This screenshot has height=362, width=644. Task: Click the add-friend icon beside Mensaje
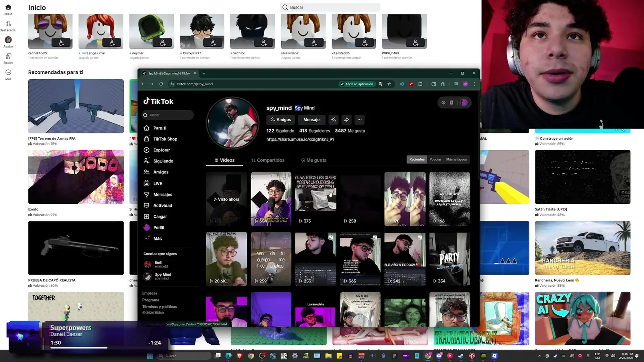point(333,120)
